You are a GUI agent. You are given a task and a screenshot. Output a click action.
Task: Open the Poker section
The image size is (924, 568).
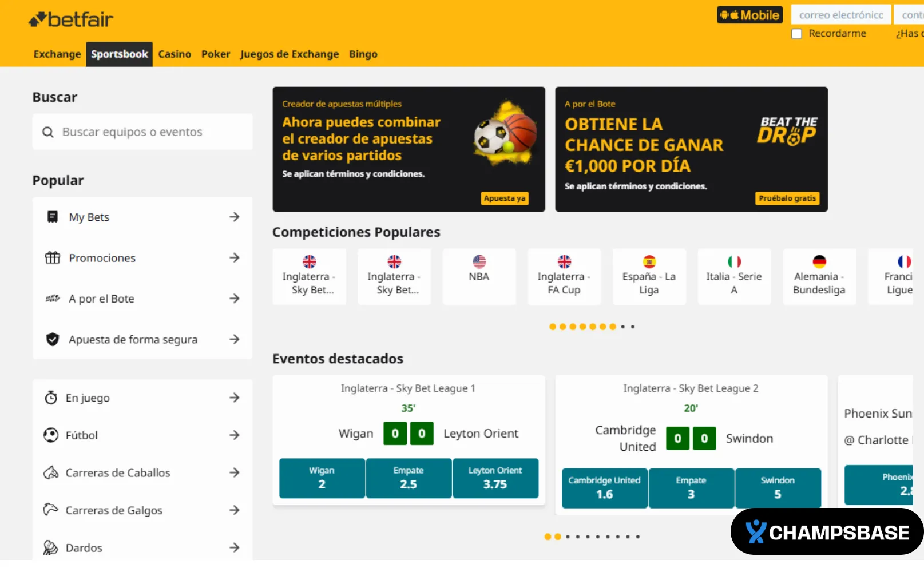[216, 54]
